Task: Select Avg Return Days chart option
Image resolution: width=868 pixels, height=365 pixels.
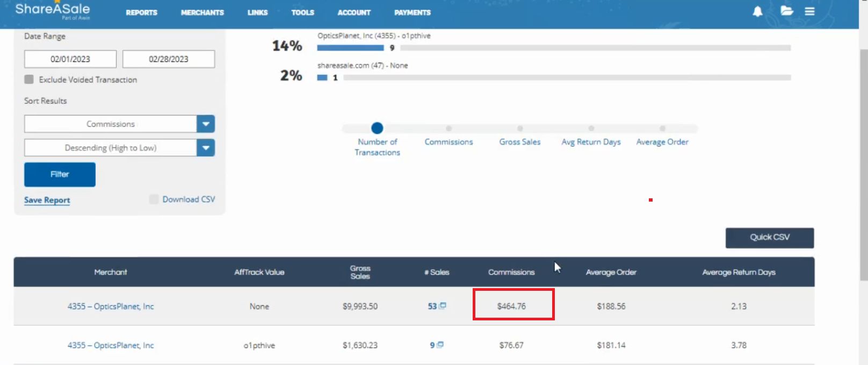Action: pyautogui.click(x=591, y=128)
